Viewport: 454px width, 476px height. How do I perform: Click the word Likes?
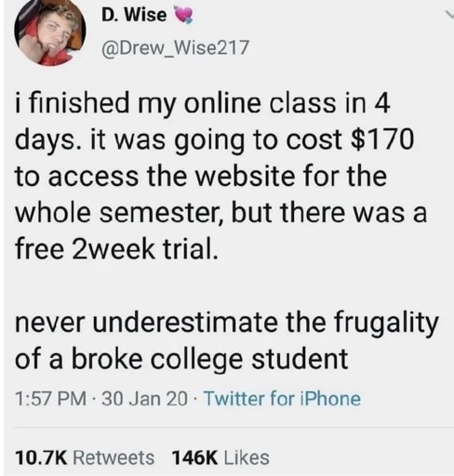tap(247, 457)
